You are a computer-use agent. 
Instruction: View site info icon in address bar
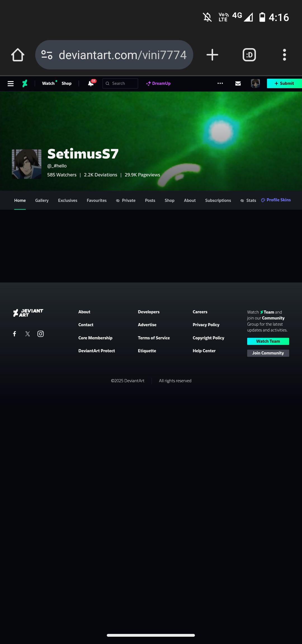[47, 55]
